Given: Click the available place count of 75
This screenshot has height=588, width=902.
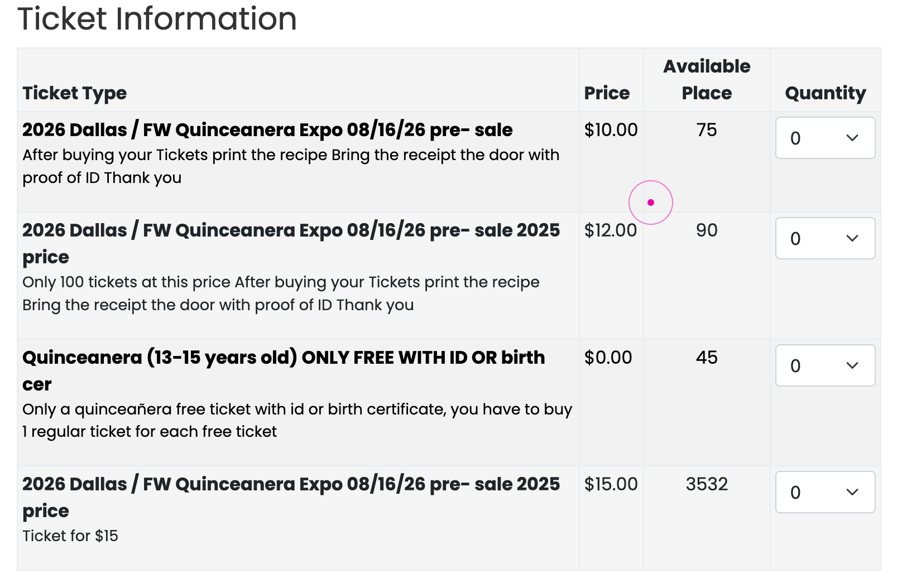Looking at the screenshot, I should 707,129.
